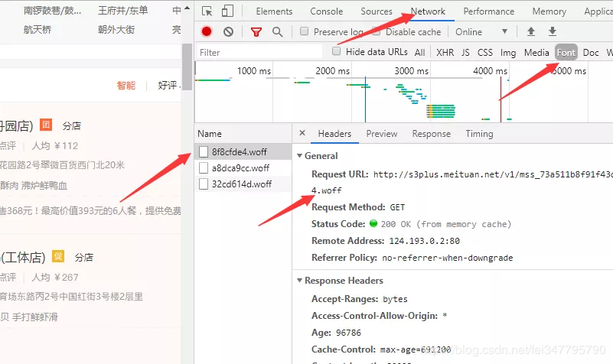This screenshot has width=613, height=364.
Task: Filter requests by CSS
Action: point(484,52)
